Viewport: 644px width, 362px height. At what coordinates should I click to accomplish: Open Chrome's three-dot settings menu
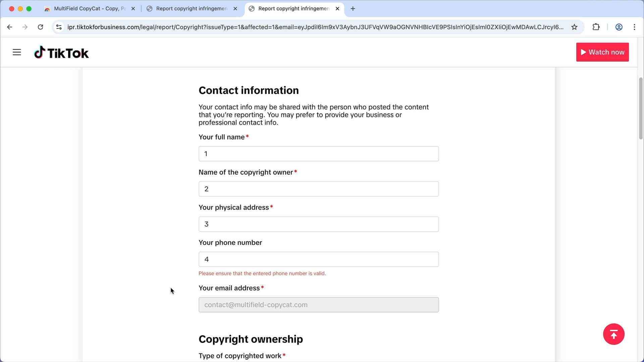[635, 27]
